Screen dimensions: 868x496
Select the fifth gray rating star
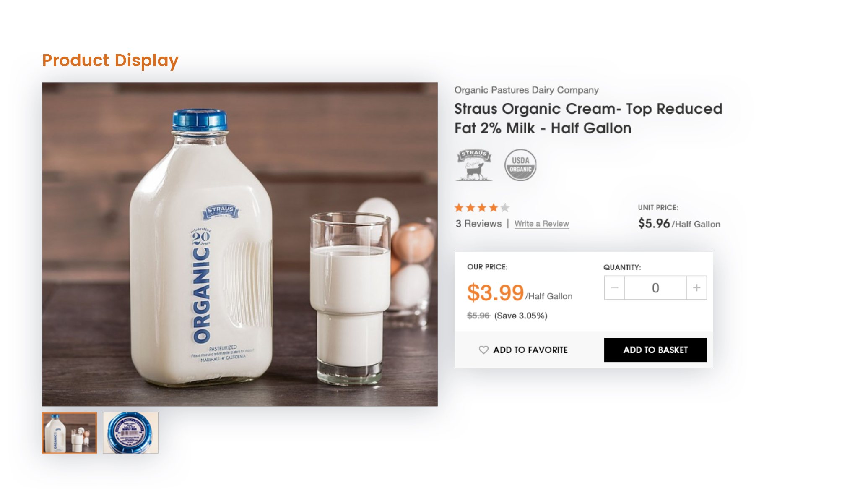pyautogui.click(x=505, y=207)
